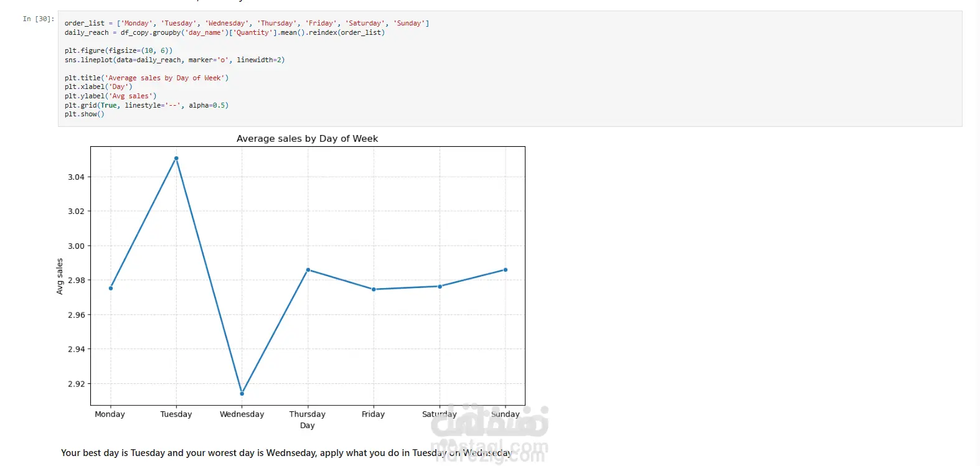Click the order_list code line

coord(247,24)
